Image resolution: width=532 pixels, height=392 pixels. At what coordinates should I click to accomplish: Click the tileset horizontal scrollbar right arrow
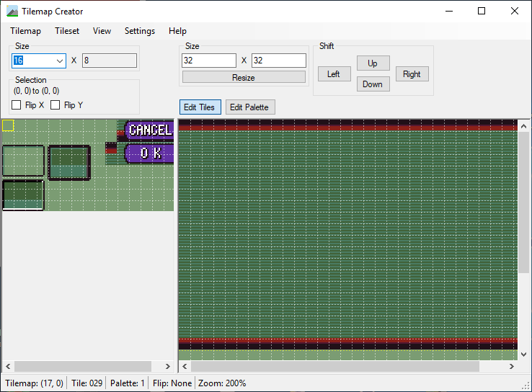point(168,366)
